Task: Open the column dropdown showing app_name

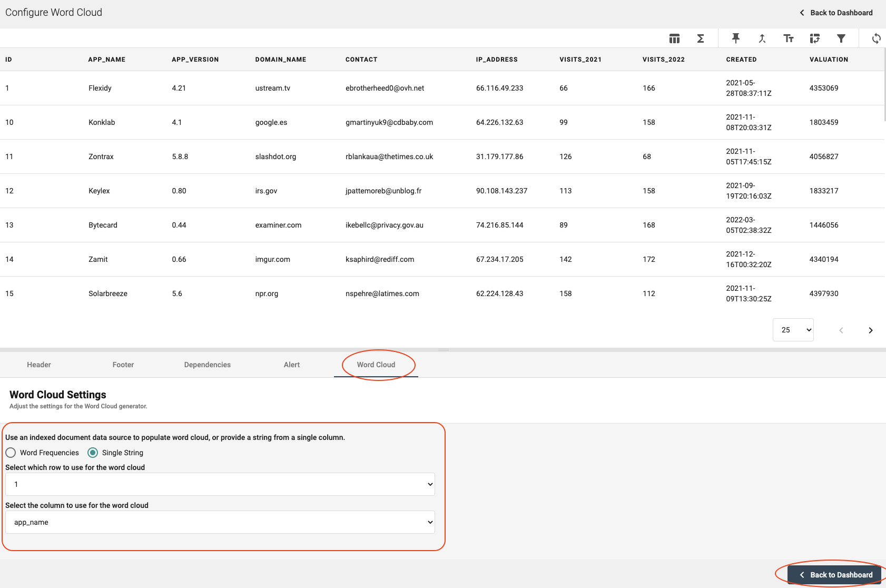Action: click(x=220, y=522)
